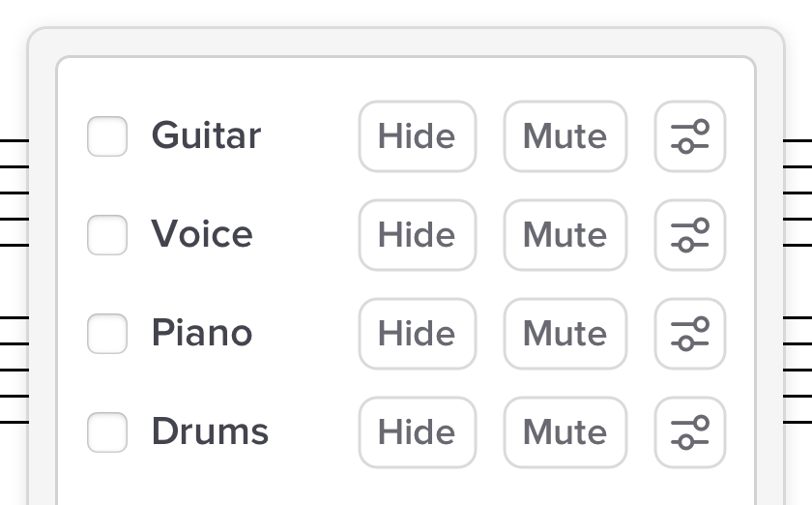Click the Guitar track name label
The width and height of the screenshot is (812, 505).
206,135
